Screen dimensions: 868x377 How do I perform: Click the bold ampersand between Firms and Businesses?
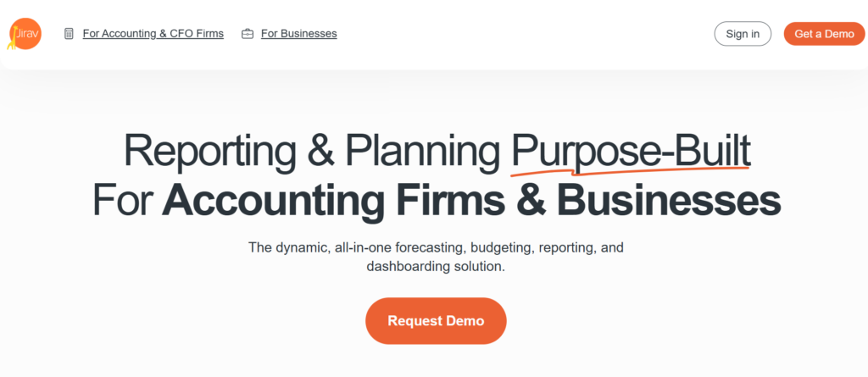point(532,202)
